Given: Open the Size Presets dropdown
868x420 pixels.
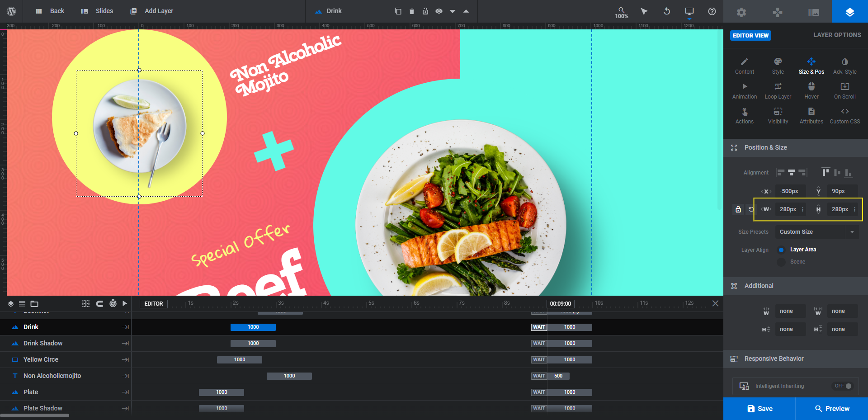Looking at the screenshot, I should click(817, 232).
